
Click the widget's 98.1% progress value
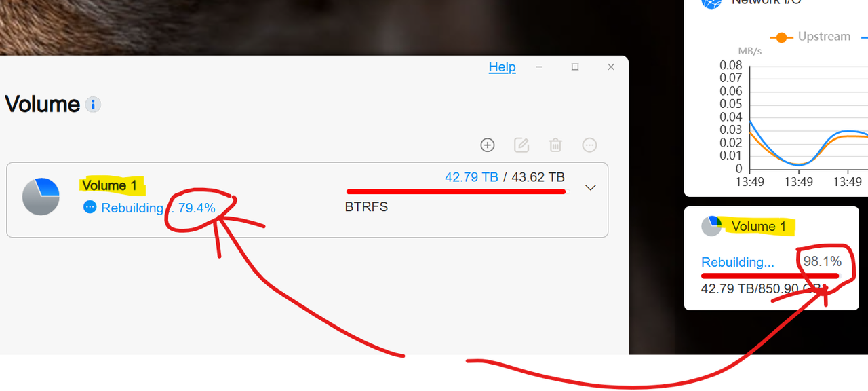pos(823,261)
